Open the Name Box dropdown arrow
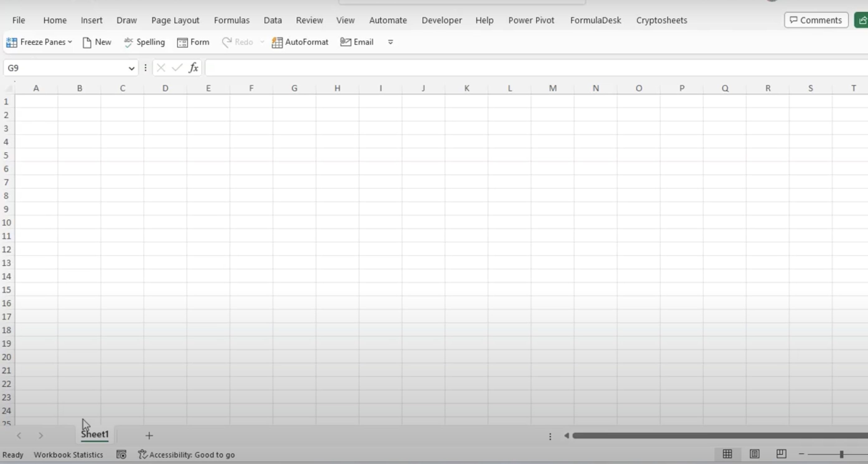 131,69
